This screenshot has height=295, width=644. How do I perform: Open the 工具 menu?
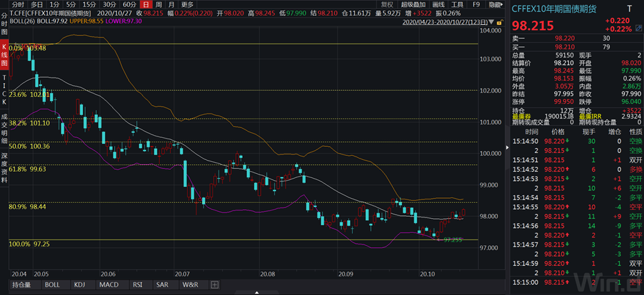point(457,5)
